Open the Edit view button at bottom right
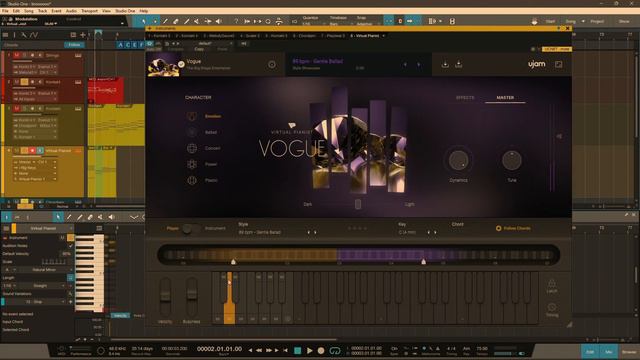The image size is (640, 360). tap(590, 352)
